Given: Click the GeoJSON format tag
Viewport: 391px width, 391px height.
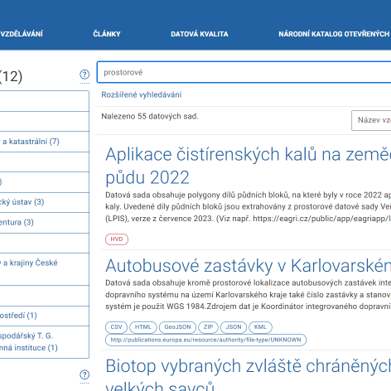Looking at the screenshot, I should tap(178, 327).
